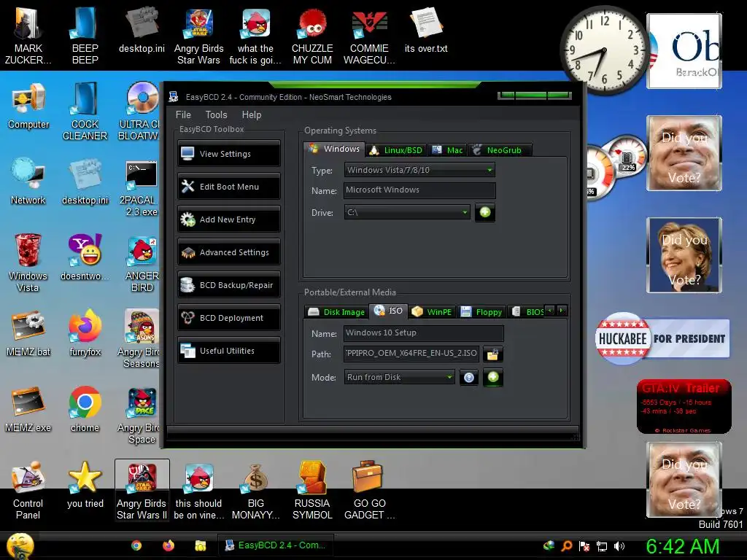Select the BIG MONAYY money bag icon
The height and width of the screenshot is (560, 747).
[255, 491]
